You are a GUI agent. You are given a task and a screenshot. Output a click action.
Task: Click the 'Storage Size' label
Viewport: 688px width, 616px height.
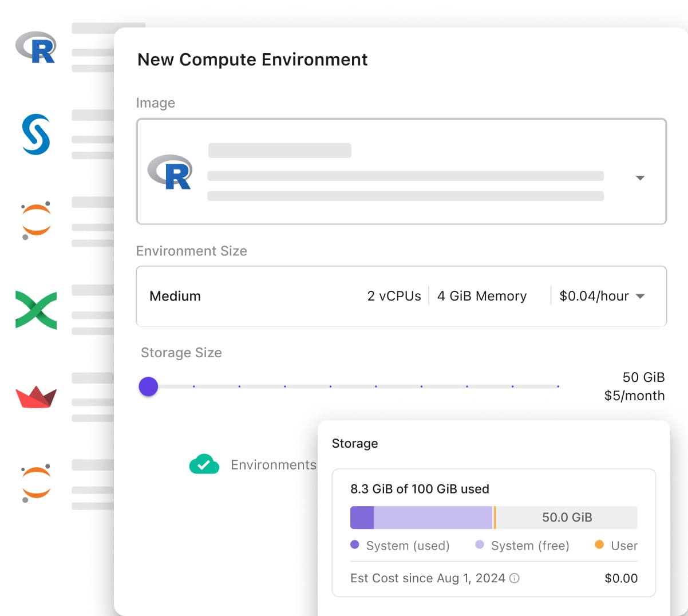(x=181, y=353)
